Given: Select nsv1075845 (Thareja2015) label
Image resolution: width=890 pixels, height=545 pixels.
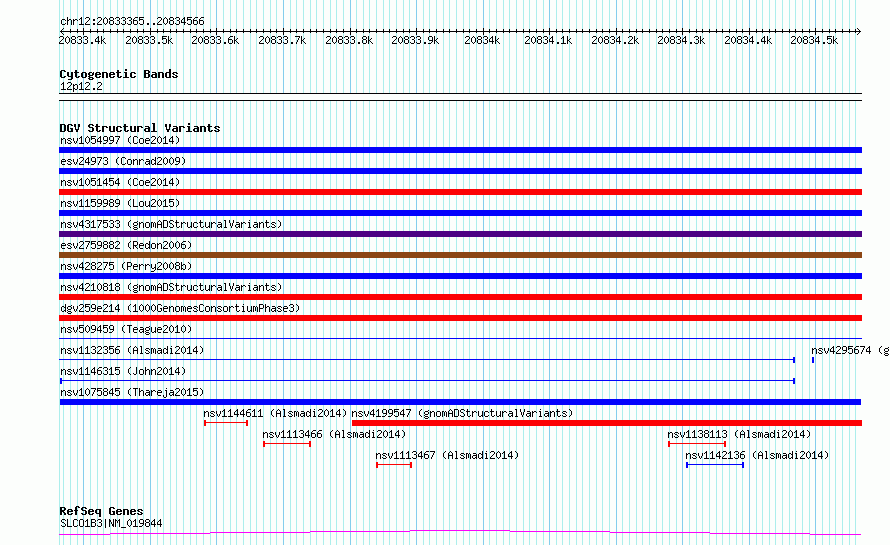Looking at the screenshot, I should click(x=132, y=392).
